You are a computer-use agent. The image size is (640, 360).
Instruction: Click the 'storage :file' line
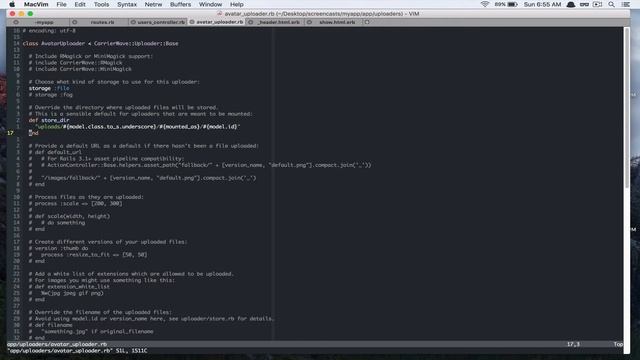pos(49,88)
